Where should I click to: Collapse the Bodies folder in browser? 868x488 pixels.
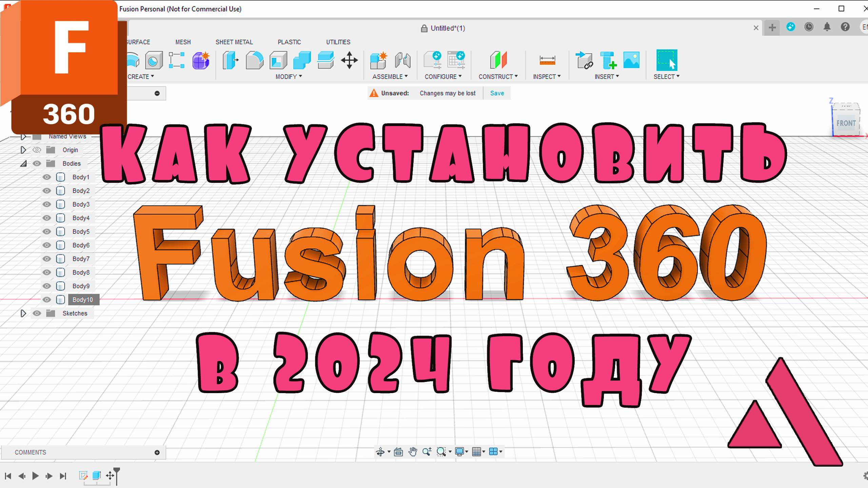(x=23, y=163)
